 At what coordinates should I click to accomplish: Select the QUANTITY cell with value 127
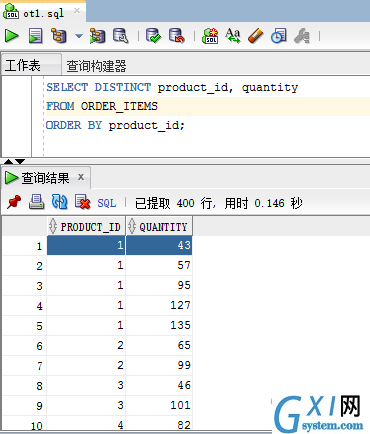click(159, 306)
